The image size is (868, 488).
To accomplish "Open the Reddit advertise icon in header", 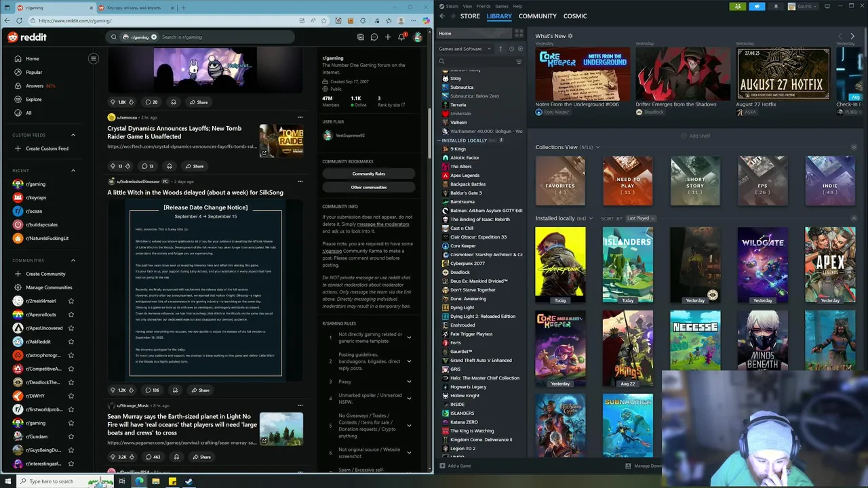I will tap(361, 37).
